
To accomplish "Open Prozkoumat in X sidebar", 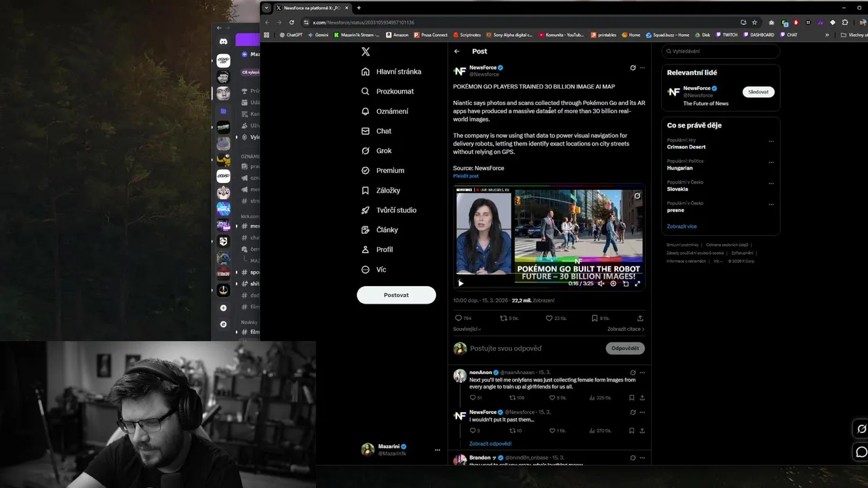I will tap(387, 91).
